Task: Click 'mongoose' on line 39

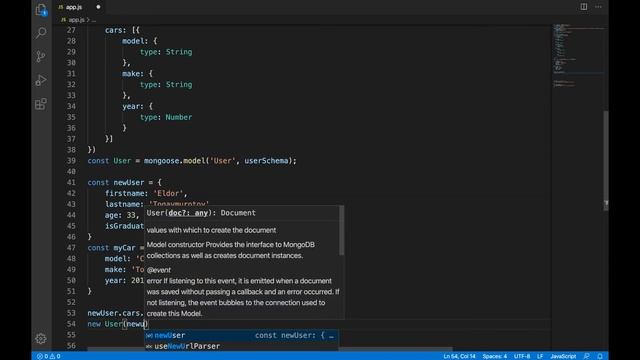Action: pos(162,161)
